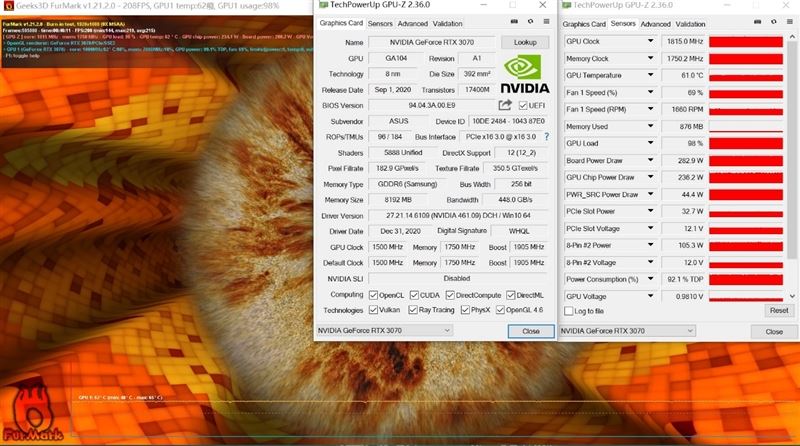The width and height of the screenshot is (800, 446).
Task: Open the GPU Chip Power Draw dropdown
Action: [x=651, y=177]
